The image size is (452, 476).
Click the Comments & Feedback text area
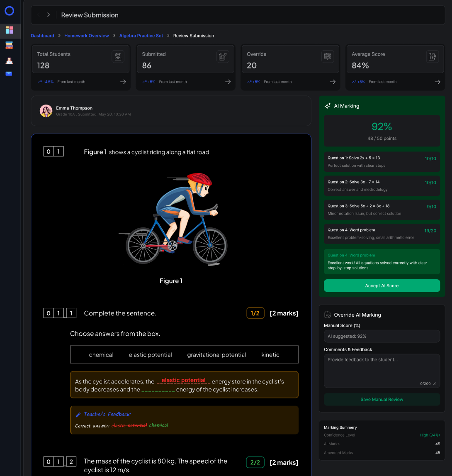coord(382,371)
